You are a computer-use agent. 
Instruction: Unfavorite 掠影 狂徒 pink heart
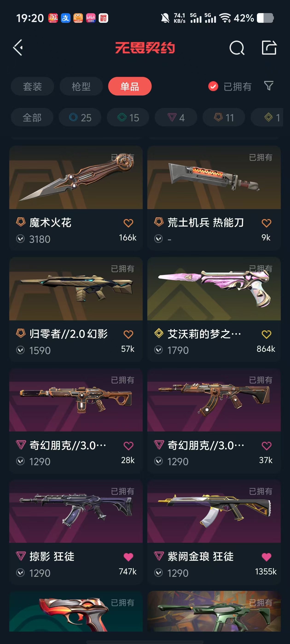click(128, 557)
